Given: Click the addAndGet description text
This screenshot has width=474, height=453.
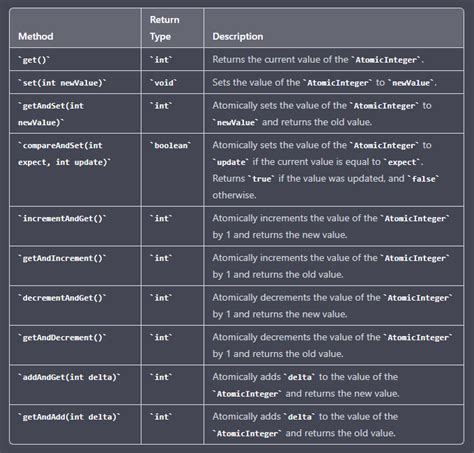Looking at the screenshot, I should click(x=306, y=385).
